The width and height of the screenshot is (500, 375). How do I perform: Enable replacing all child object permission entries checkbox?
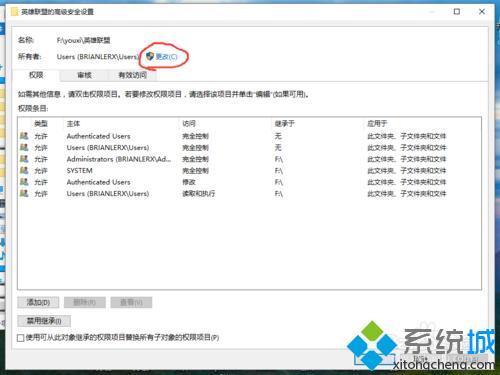pyautogui.click(x=21, y=338)
